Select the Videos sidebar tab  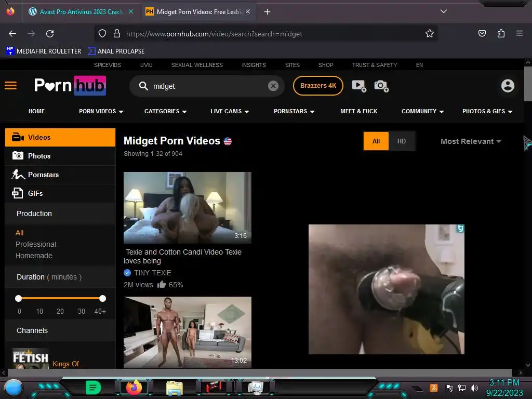[x=60, y=137]
